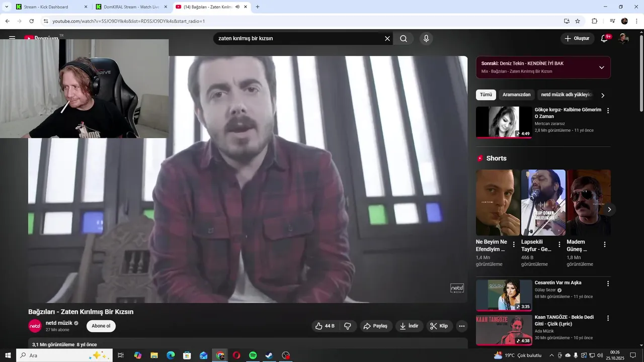Viewport: 644px width, 362px height.
Task: Open media control icon in Chrome toolbar
Action: click(x=612, y=21)
